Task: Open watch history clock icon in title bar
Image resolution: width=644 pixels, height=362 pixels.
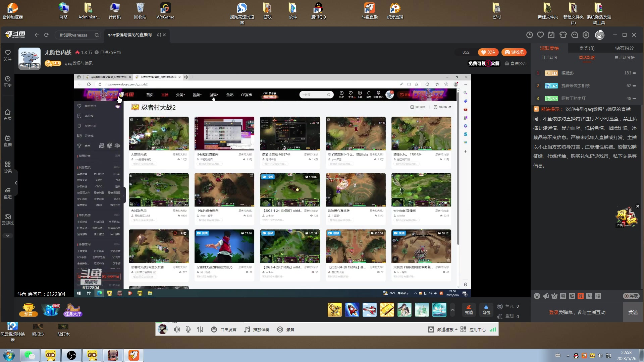Action: tap(530, 35)
